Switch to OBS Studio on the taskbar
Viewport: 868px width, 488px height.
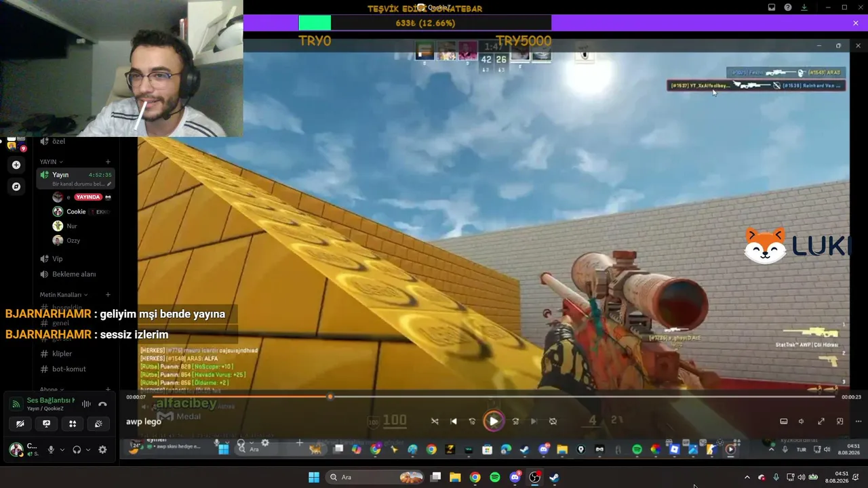tap(534, 477)
